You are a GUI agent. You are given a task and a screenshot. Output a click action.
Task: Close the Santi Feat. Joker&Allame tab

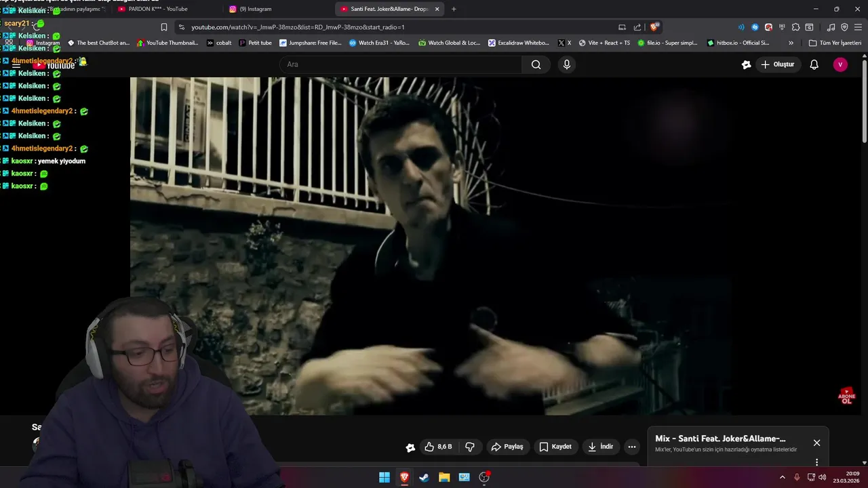[437, 9]
